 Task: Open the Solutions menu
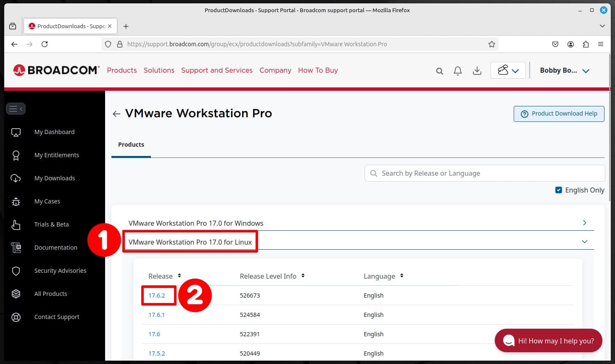159,70
